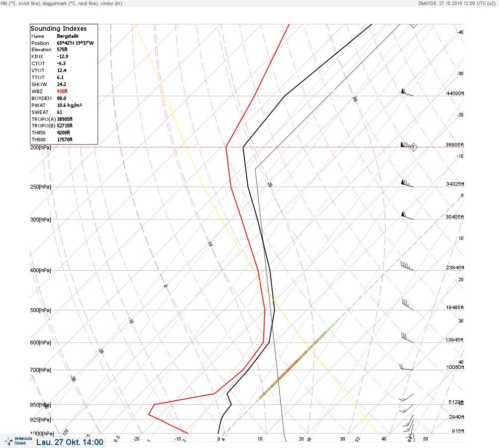Click the 200[hPa] pressure label

coord(40,147)
